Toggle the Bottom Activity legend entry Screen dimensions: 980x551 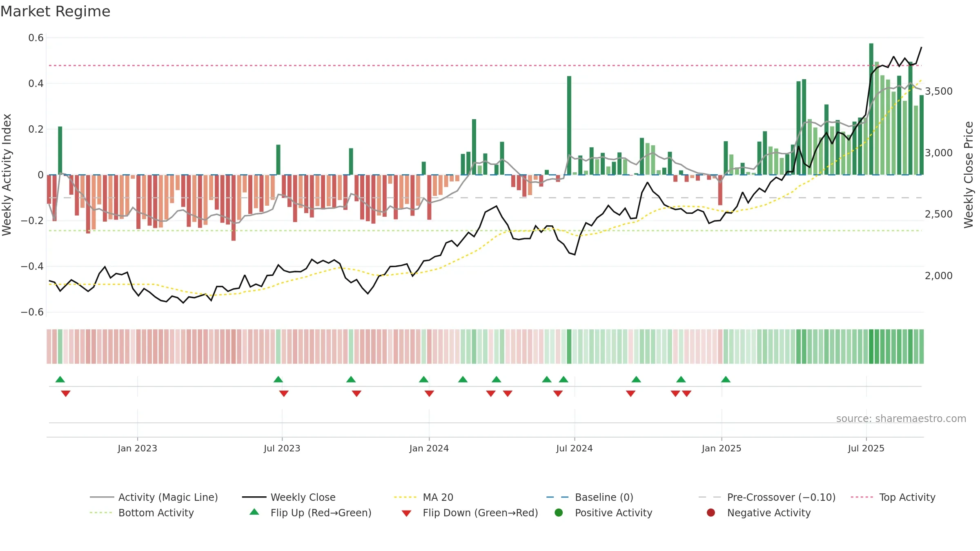point(142,513)
